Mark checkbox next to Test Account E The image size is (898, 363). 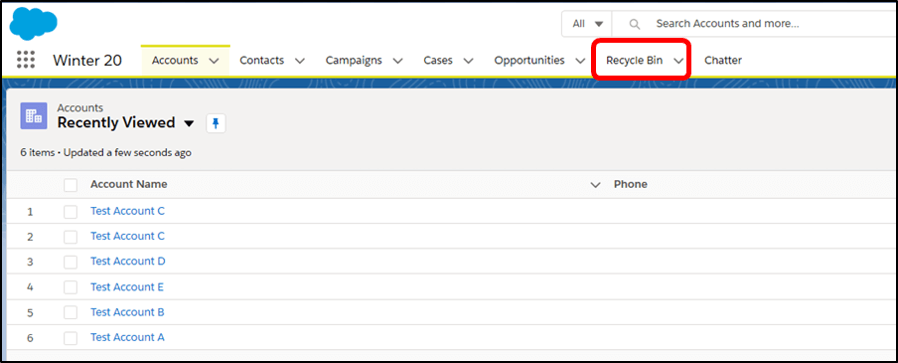click(x=70, y=287)
